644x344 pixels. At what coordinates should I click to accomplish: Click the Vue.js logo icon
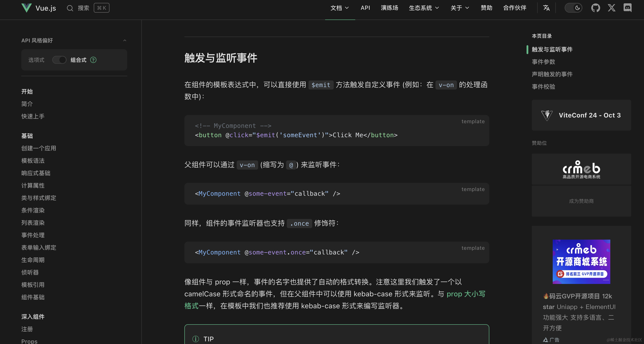click(26, 8)
